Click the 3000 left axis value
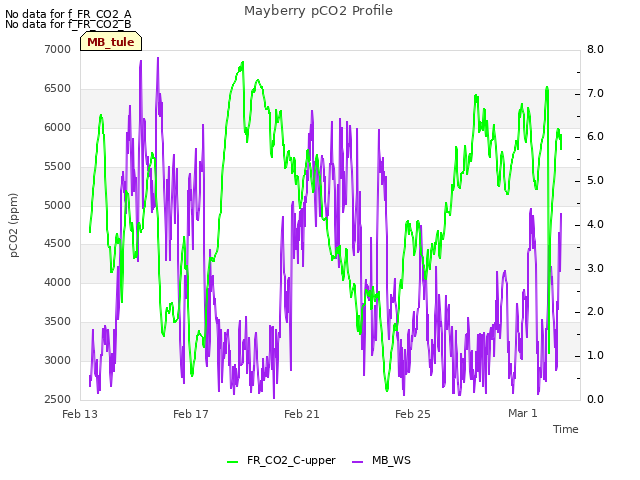Image resolution: width=640 pixels, height=480 pixels. tap(58, 360)
